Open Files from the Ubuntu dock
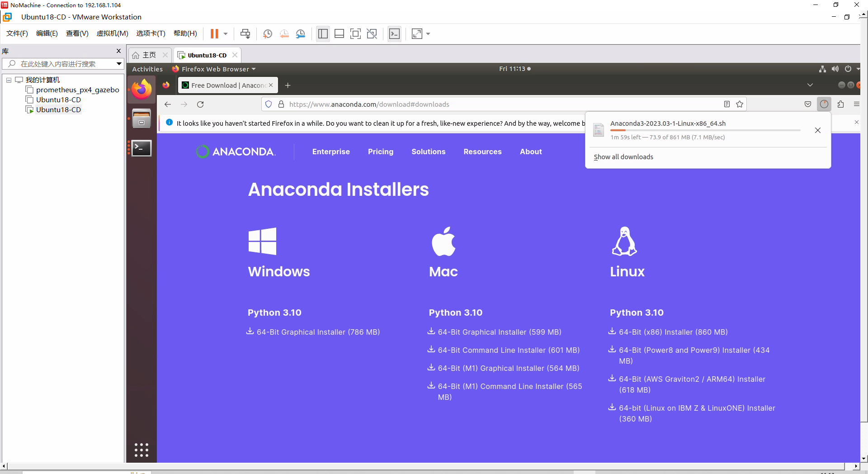Screen dimensions: 868x474 point(142,118)
